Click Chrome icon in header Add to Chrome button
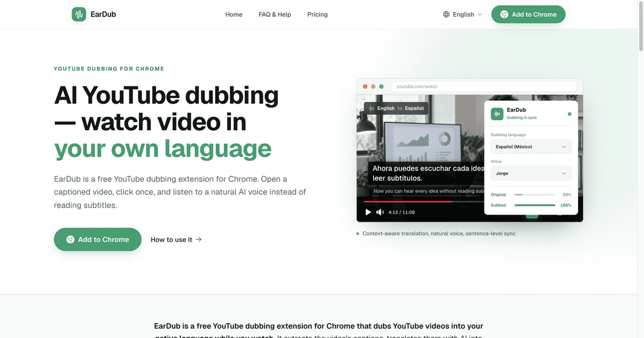 coord(504,14)
